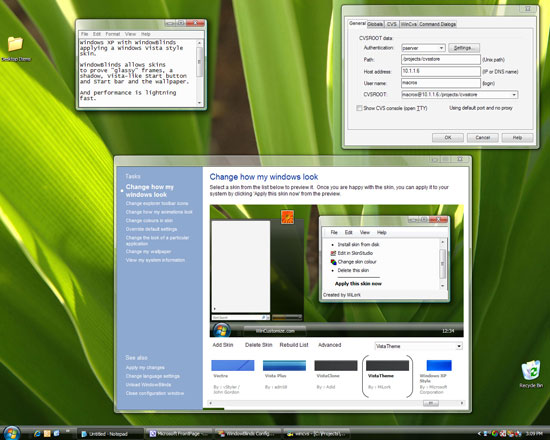Screen dimensions: 550x440
Task: Switch to wincvs taskbar button
Action: point(316,434)
